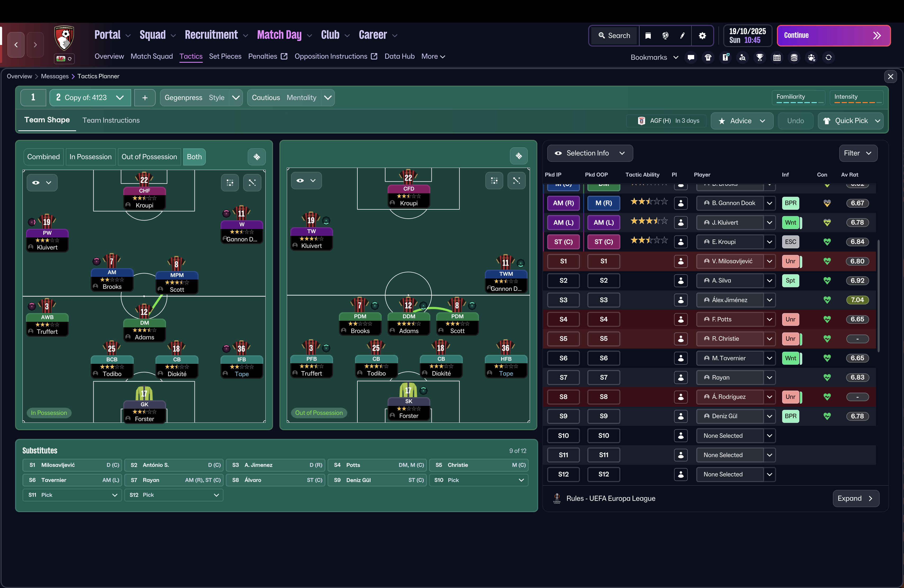Click the finances coin stack icon
The image size is (904, 588).
point(794,57)
